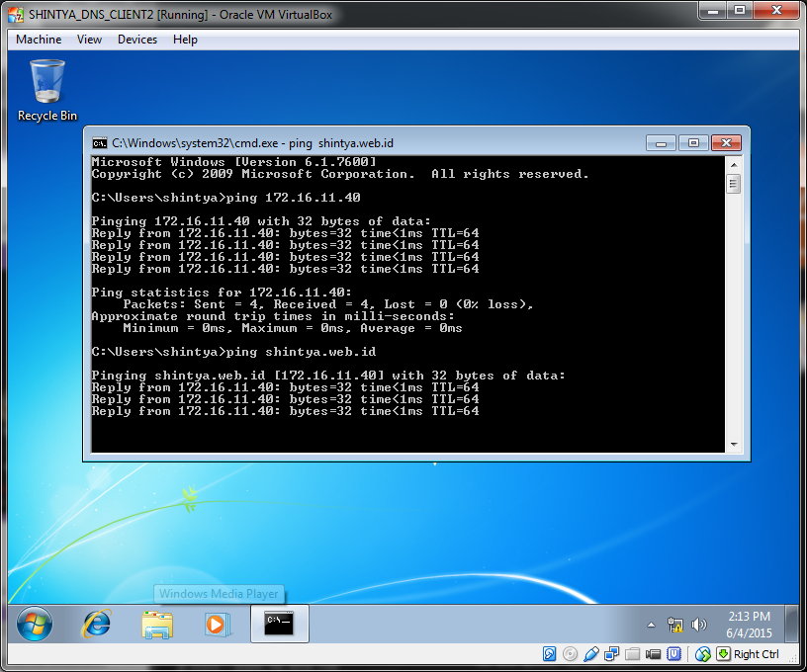This screenshot has height=672, width=807.
Task: Click the VirtualBox network adapters indicator
Action: pos(612,654)
